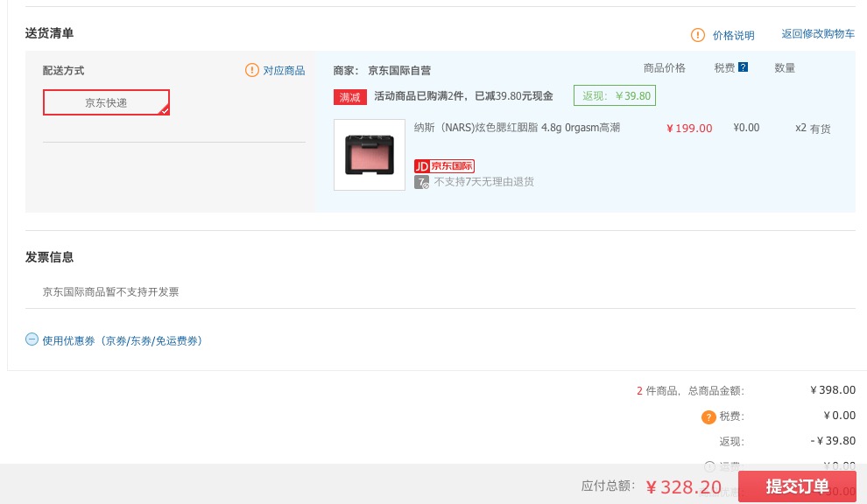Viewport: 867px width, 504px height.
Task: Submit the order with 提交订单
Action: 797,486
